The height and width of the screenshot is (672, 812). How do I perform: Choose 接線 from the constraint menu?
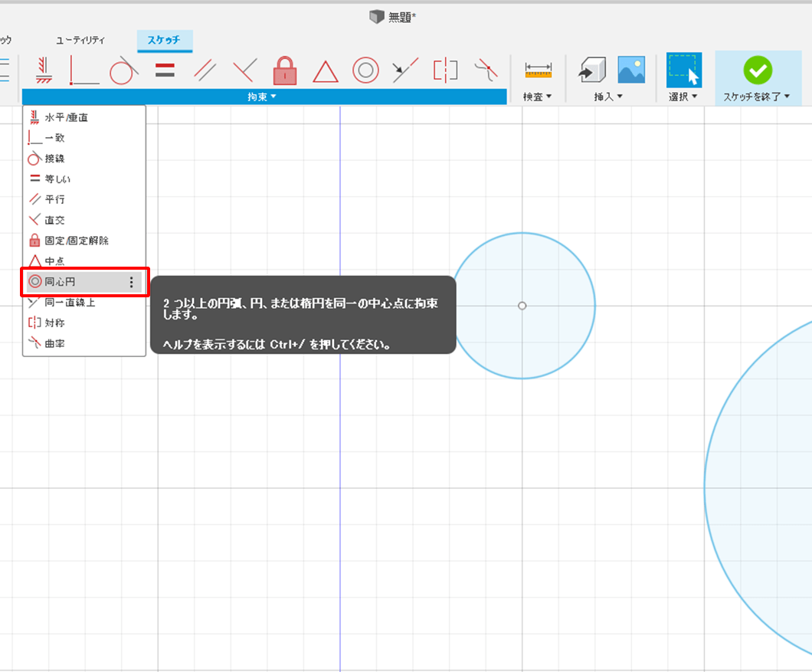84,159
